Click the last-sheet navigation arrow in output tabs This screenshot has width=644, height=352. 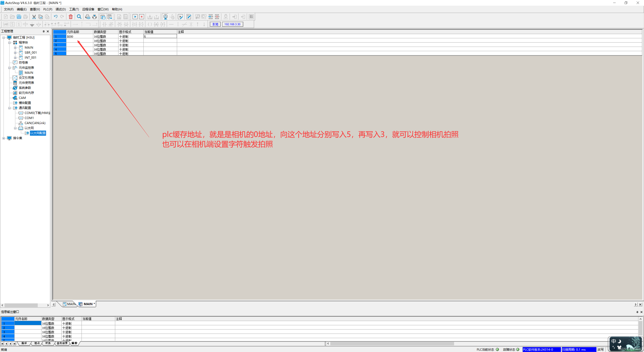coord(15,344)
